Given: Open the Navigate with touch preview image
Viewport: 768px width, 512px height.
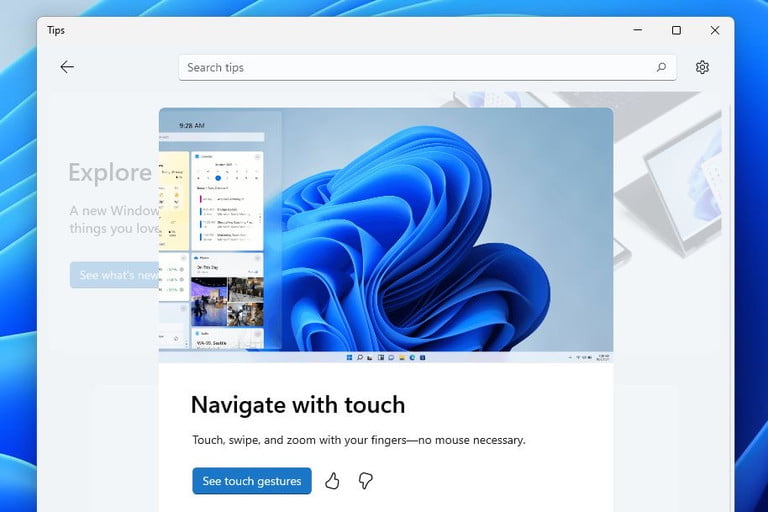Looking at the screenshot, I should coord(386,235).
